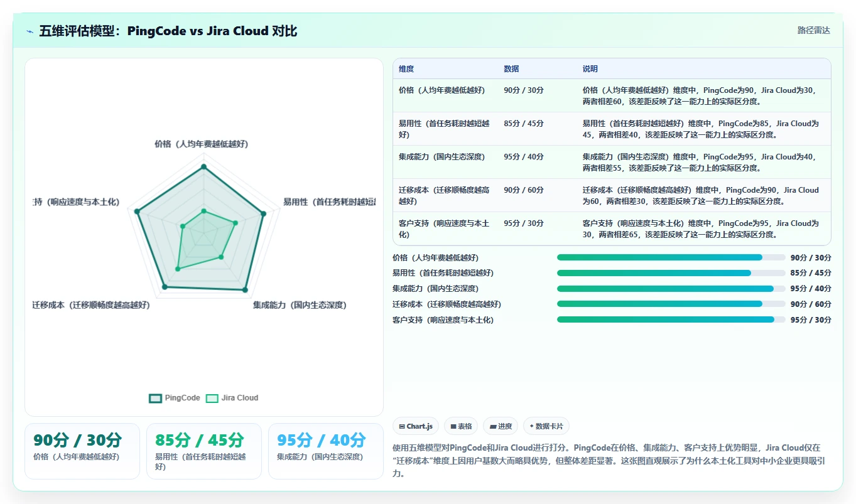
Task: Click the summary paragraph starting with 使用五维模型
Action: tap(610, 461)
